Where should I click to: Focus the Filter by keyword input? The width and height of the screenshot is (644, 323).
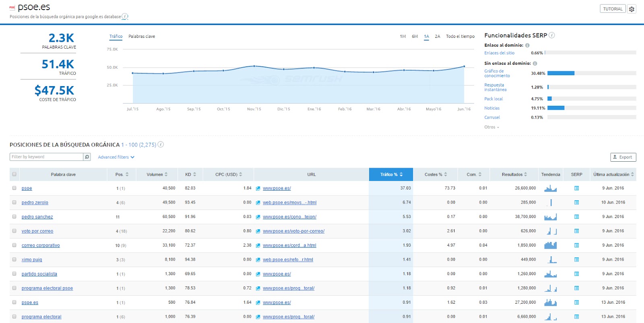[46, 157]
